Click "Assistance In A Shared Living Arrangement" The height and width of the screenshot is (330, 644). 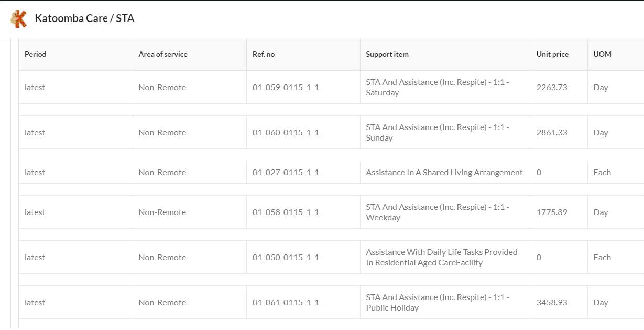444,173
